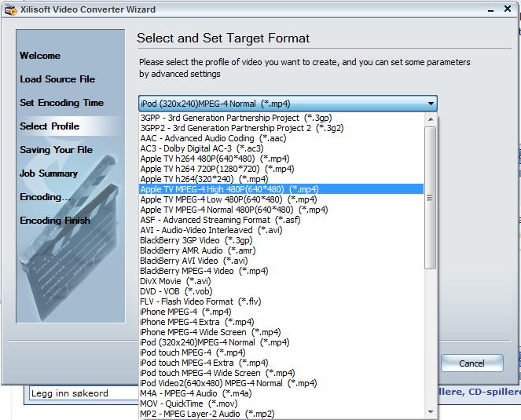521x420 pixels.
Task: Choose 'Apple TV MPEG-4 Normal 480P(640*480)'
Action: click(281, 210)
